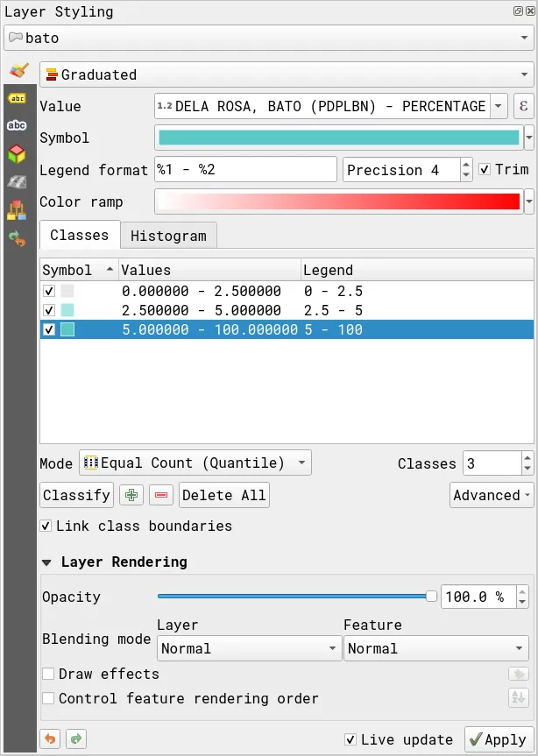The height and width of the screenshot is (756, 538).
Task: Click the Legend format input field
Action: point(245,169)
